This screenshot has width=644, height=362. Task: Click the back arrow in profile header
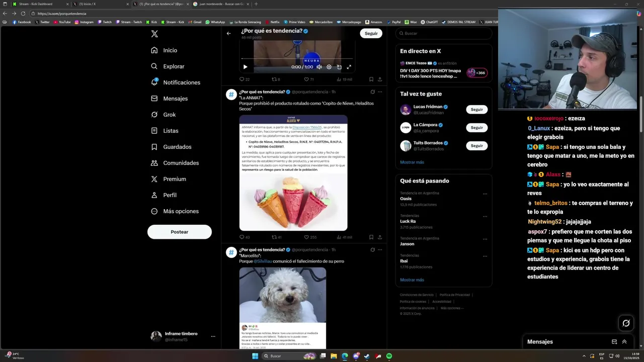[228, 33]
